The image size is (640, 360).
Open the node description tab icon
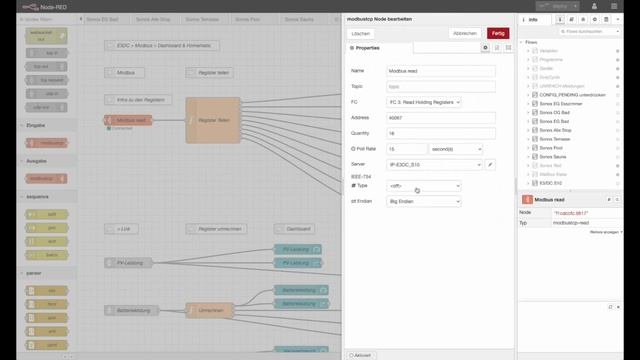[497, 48]
